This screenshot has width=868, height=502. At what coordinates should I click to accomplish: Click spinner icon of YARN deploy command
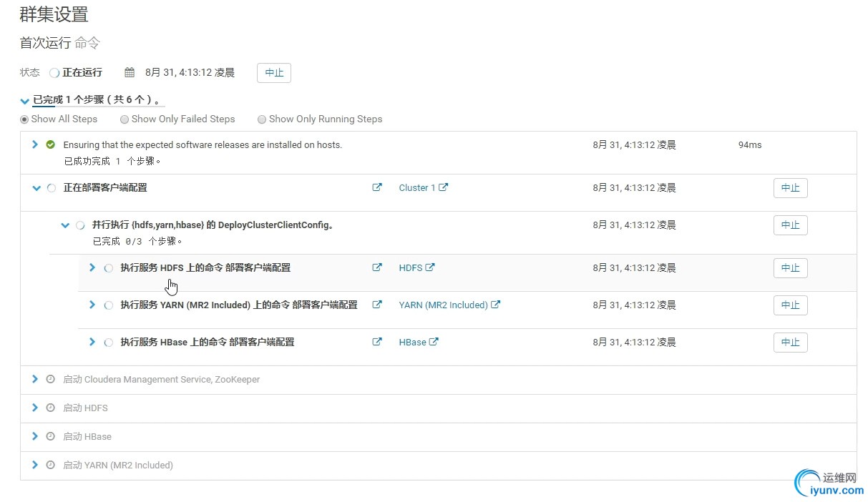(x=108, y=305)
